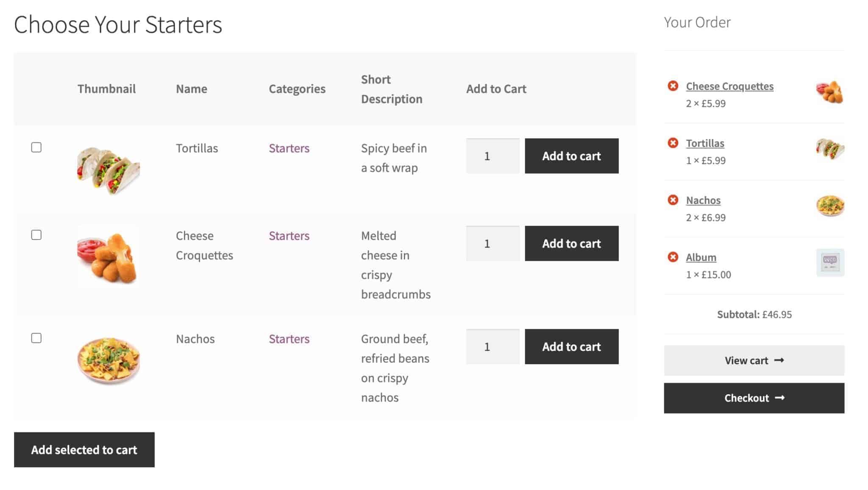
Task: Click the Album placeholder image in Your Order
Action: (x=830, y=262)
